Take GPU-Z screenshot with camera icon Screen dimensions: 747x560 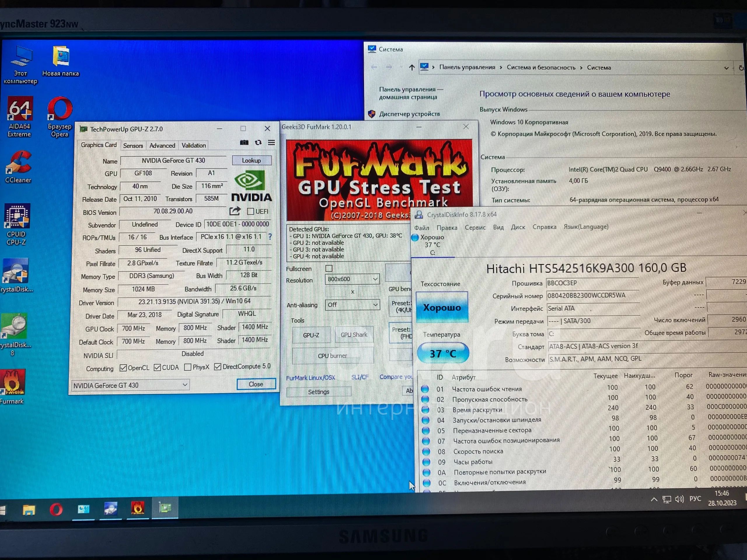[x=244, y=142]
